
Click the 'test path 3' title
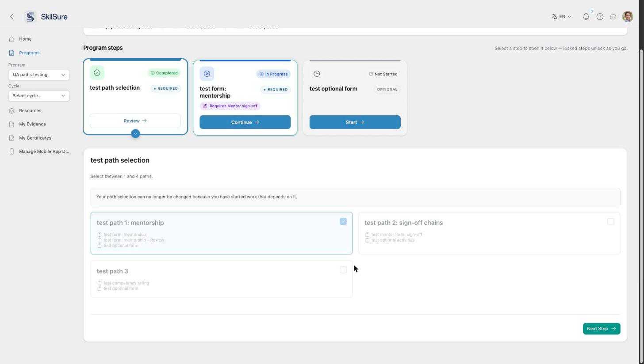click(x=112, y=271)
